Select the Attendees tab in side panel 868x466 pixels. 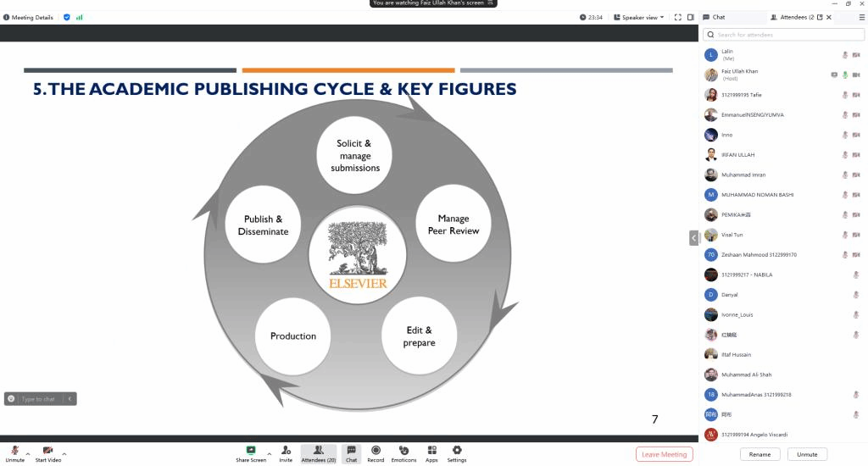click(x=793, y=17)
